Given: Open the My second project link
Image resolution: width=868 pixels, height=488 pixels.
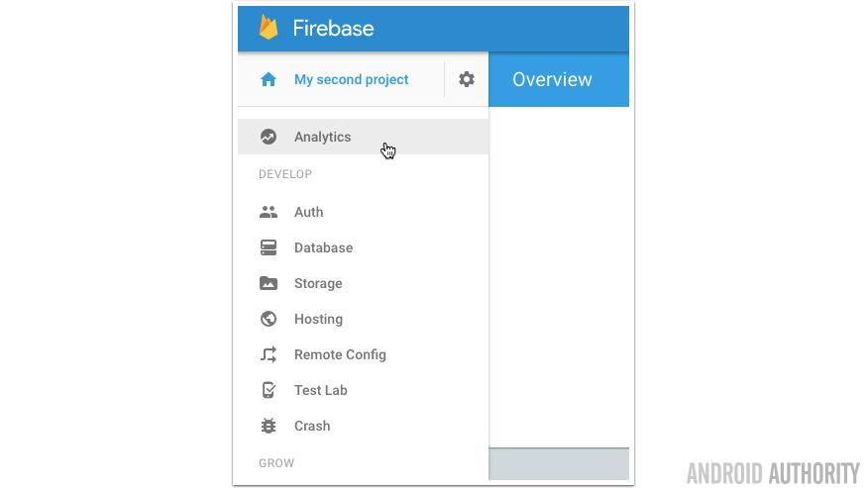Looking at the screenshot, I should (351, 79).
